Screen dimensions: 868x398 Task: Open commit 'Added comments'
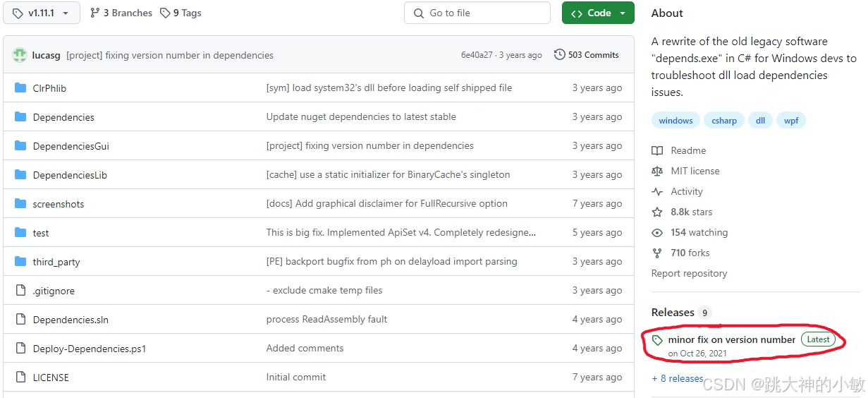pyautogui.click(x=305, y=348)
